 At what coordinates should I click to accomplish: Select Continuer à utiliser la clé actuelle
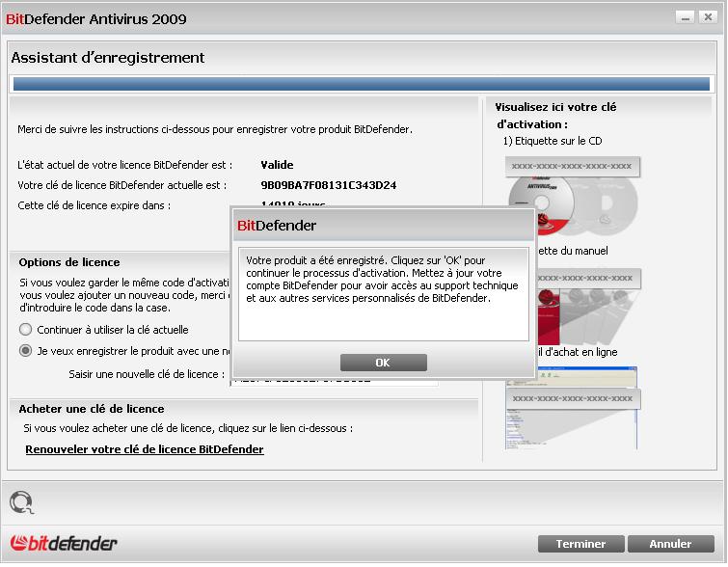click(25, 330)
